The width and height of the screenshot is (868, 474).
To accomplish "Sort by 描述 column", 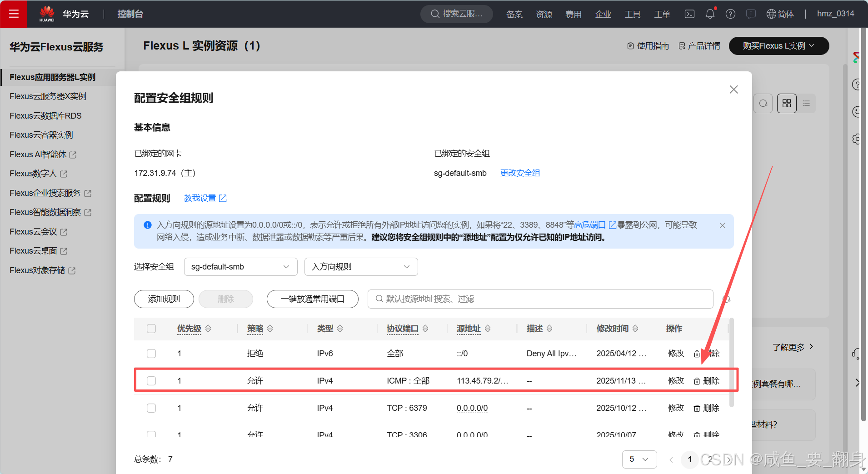I will tap(549, 329).
